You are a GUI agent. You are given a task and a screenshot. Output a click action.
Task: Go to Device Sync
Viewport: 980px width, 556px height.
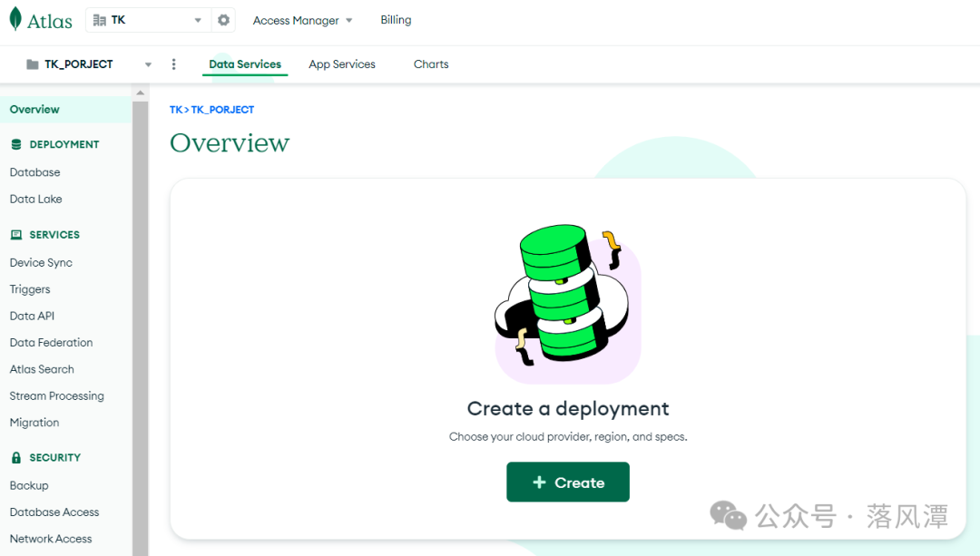tap(41, 263)
